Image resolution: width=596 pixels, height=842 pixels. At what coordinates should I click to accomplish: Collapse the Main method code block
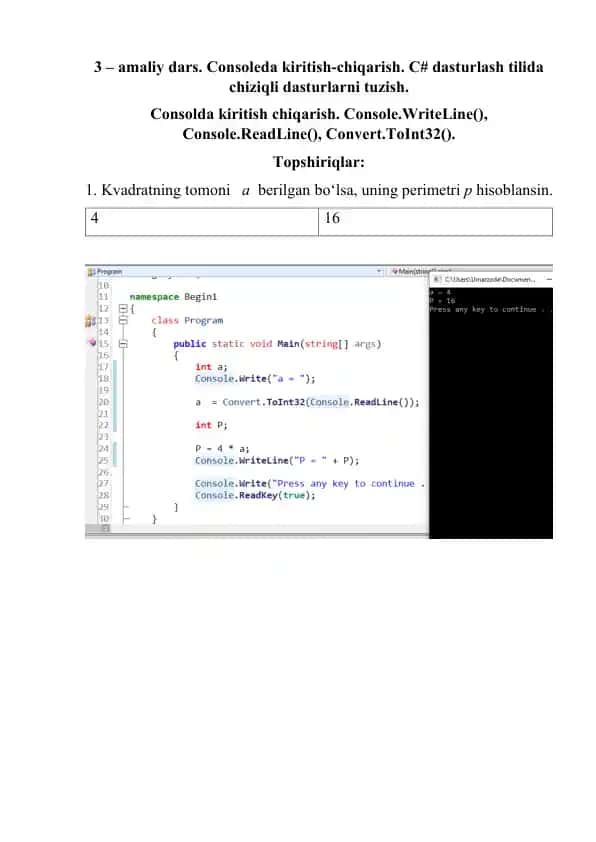123,344
